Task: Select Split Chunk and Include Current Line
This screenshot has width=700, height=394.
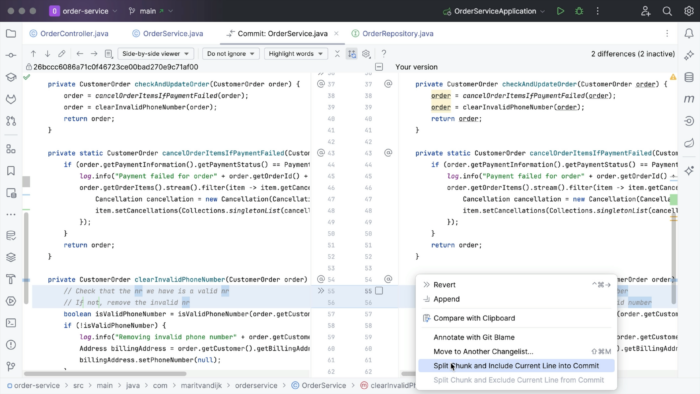Action: click(x=517, y=366)
